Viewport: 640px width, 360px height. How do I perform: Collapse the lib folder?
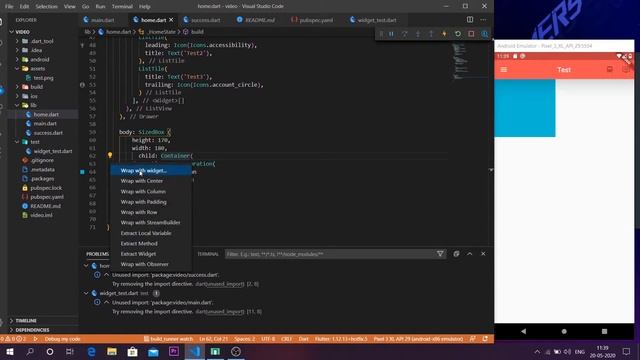(17, 105)
